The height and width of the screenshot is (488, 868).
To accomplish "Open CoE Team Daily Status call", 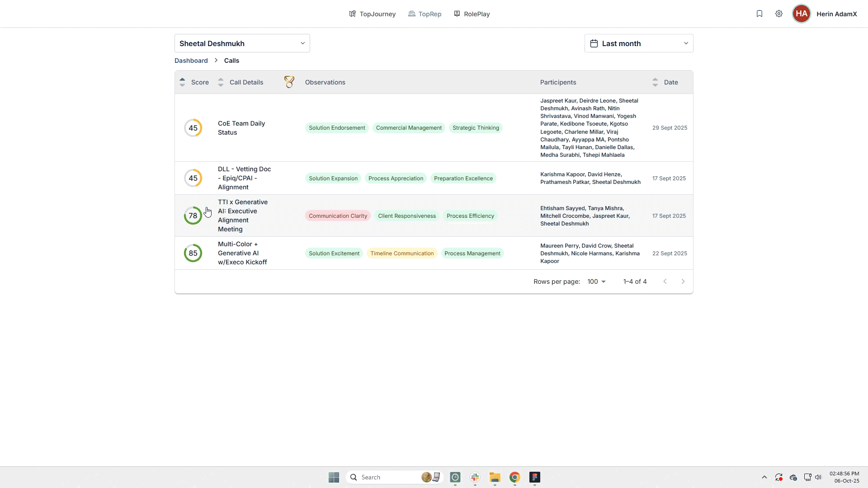I will pos(241,128).
